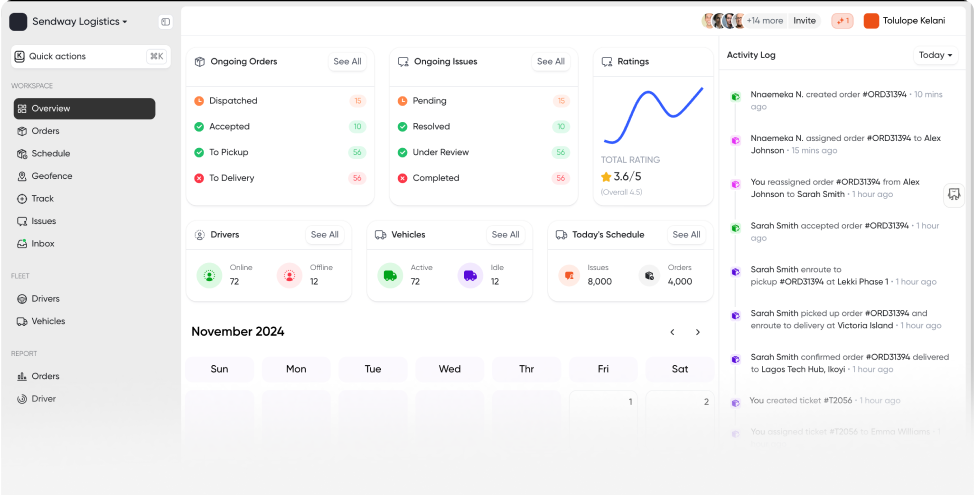Image resolution: width=974 pixels, height=495 pixels.
Task: Click the schedule Orders box icon
Action: click(649, 275)
